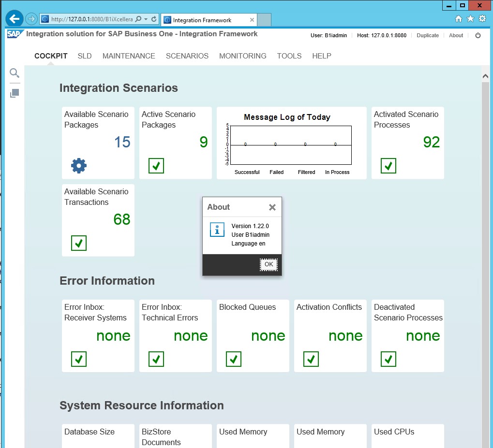This screenshot has width=493, height=448.
Task: Open search via the magnifier sidebar icon
Action: click(14, 73)
